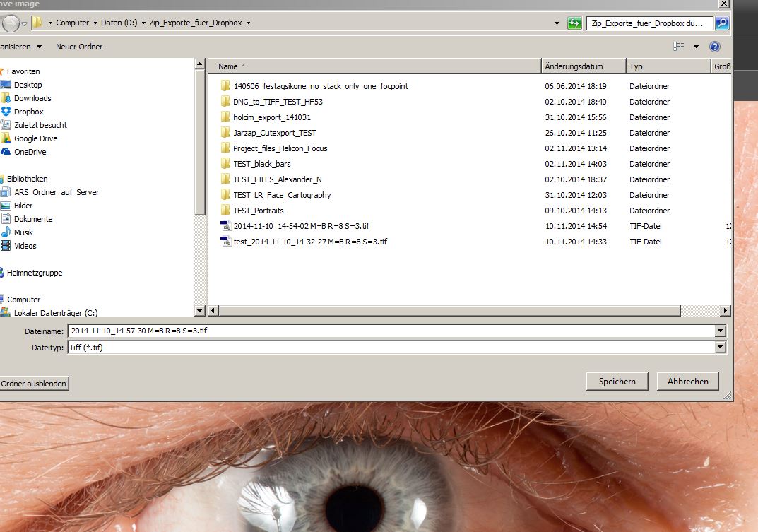Select Heimnetzgruppe in the navigation pane
The height and width of the screenshot is (532, 758).
point(35,273)
